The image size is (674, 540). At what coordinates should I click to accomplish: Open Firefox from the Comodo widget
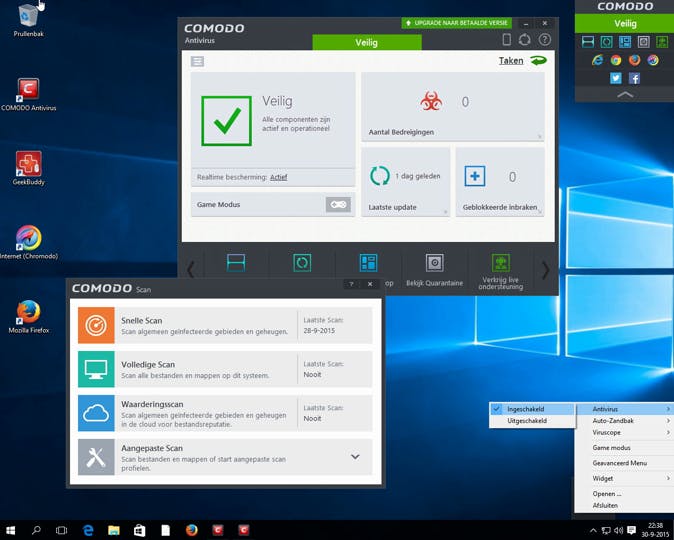[634, 60]
